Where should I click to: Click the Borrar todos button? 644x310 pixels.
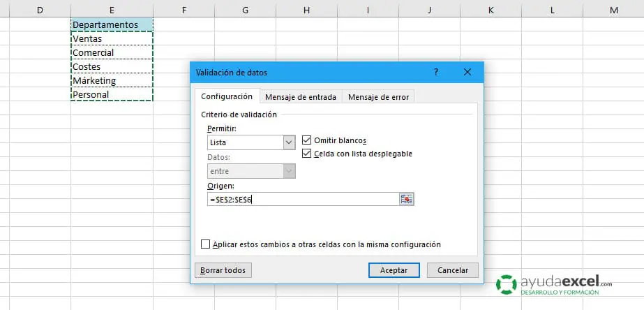pos(223,270)
